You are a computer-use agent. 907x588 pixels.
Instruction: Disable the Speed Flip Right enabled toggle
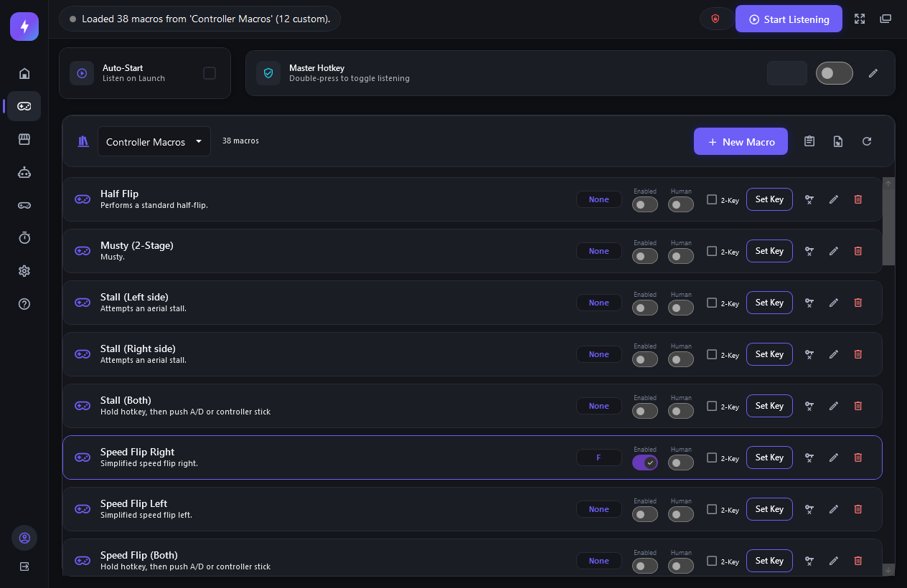(645, 463)
